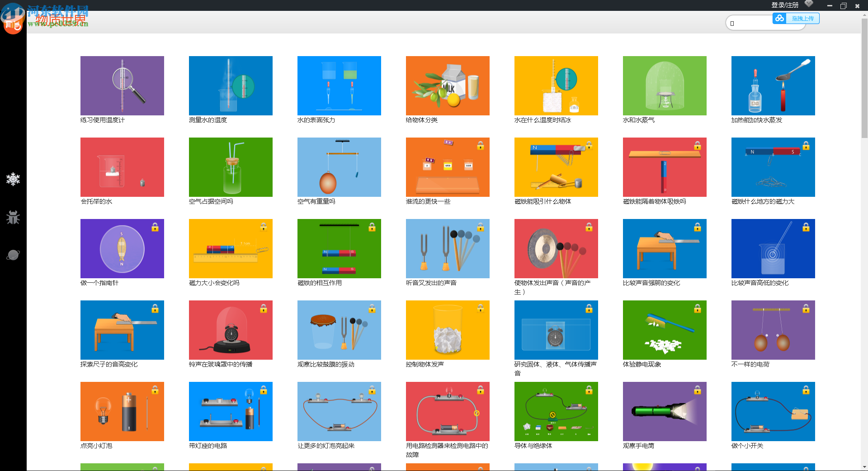
Task: Close the application window
Action: click(x=857, y=6)
